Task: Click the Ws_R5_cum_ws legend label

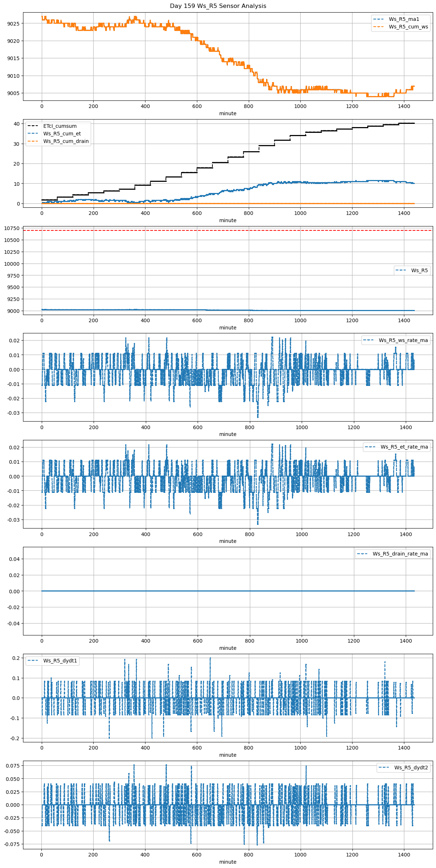Action: coord(408,27)
